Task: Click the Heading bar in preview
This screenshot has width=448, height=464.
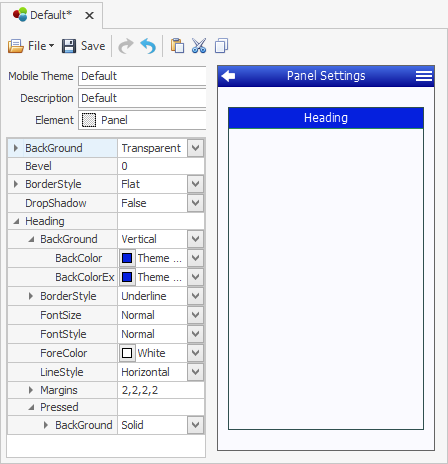Action: click(326, 118)
